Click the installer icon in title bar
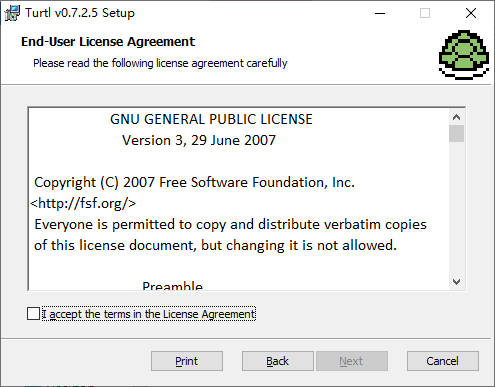This screenshot has width=495, height=387. pos(12,13)
